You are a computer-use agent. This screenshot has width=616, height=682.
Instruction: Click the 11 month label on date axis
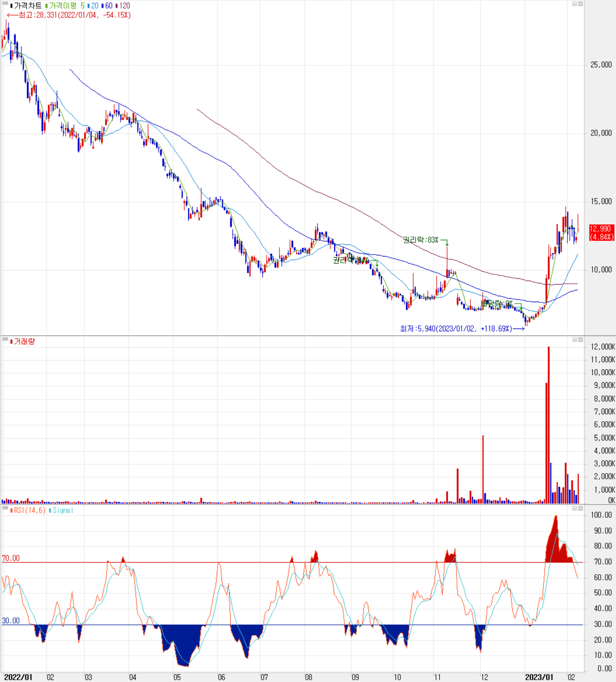(438, 677)
